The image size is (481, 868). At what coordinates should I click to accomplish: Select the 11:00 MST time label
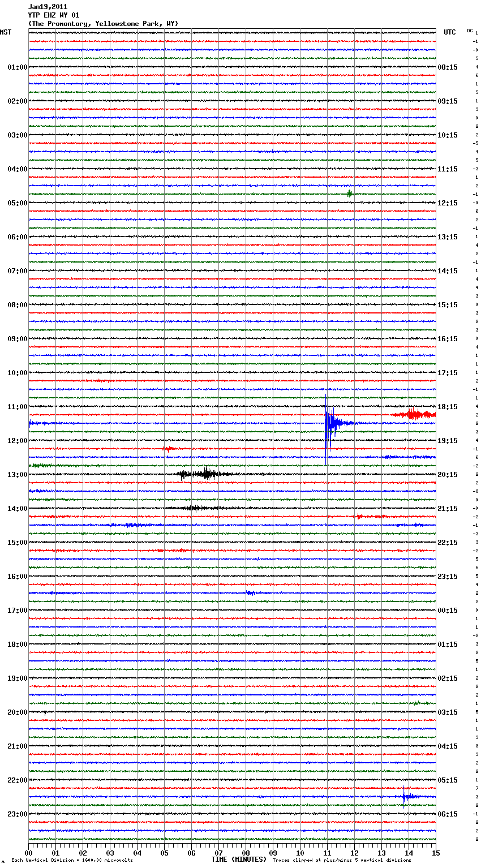18,407
